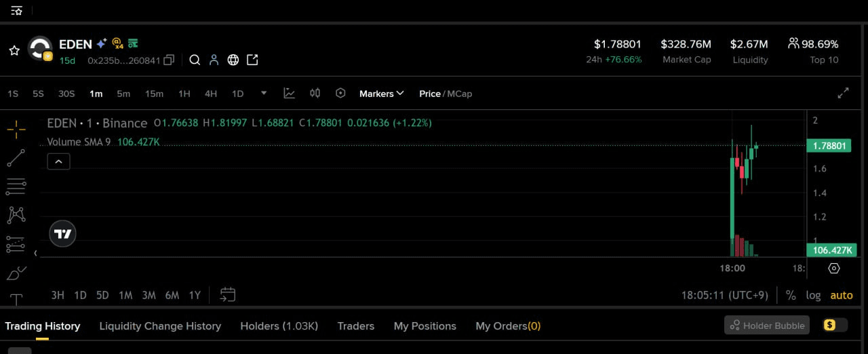Select the XABCD pattern tool
Screen dimensions: 868x354
coord(16,215)
